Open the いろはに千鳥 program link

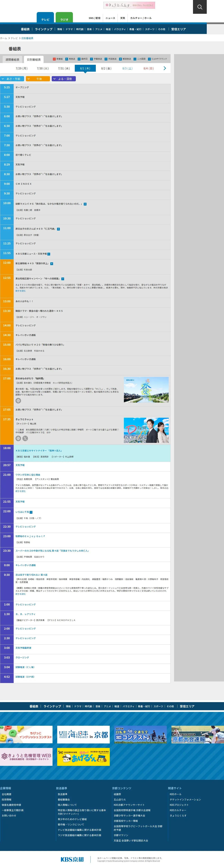pos(22,512)
